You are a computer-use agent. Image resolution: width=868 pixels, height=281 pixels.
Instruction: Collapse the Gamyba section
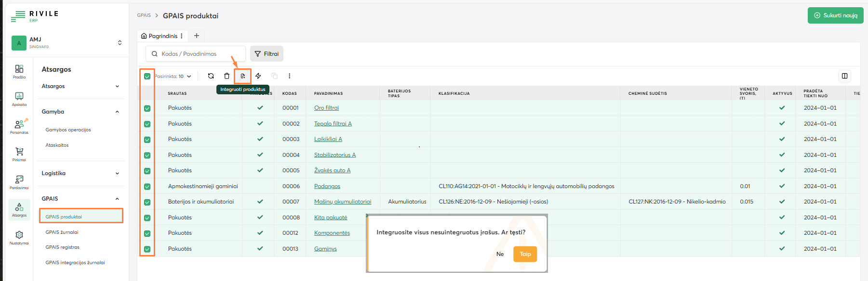point(80,112)
